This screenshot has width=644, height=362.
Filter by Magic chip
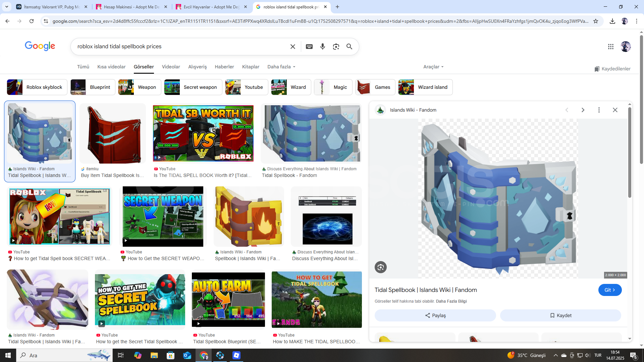point(333,87)
